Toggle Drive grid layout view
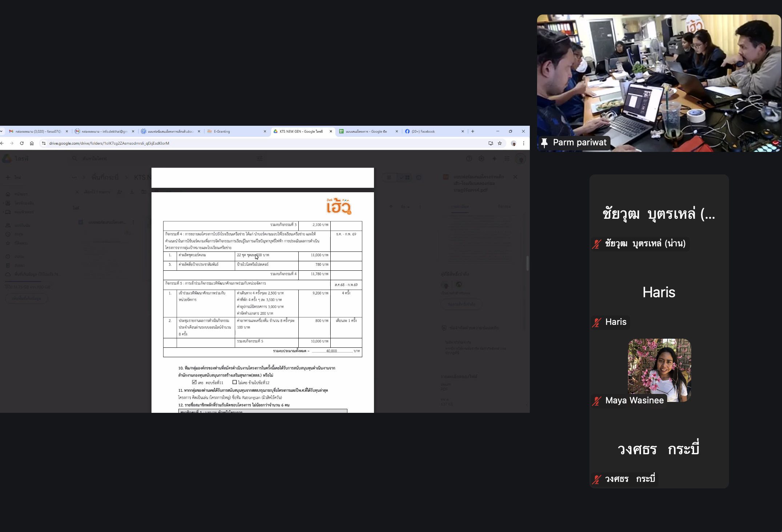Viewport: 782px width, 532px height. pos(405,177)
